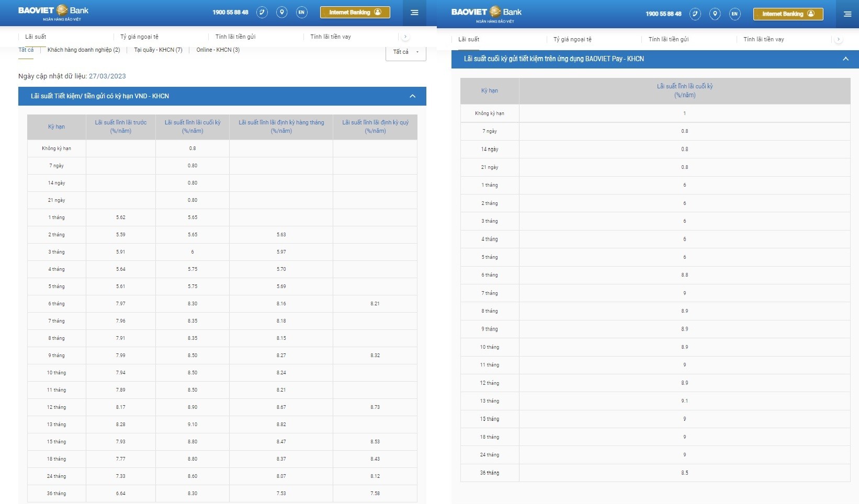Click Lãi suất lĩnh lãi định kỳ quý header
The image size is (859, 504).
[375, 127]
